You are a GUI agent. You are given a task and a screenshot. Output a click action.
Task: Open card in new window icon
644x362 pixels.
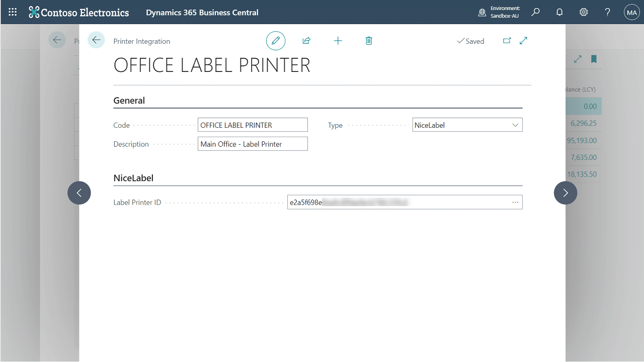click(507, 41)
